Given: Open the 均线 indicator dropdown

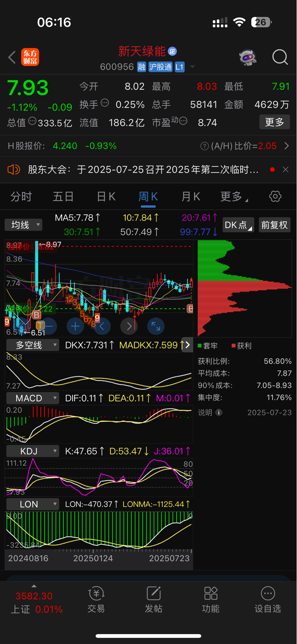Looking at the screenshot, I should 24,225.
